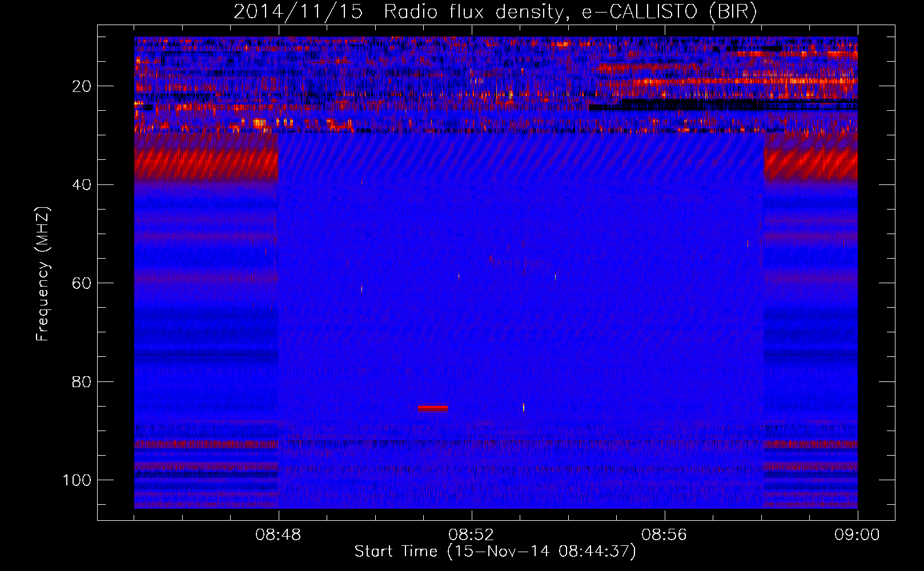Click the 100 frequency tick label

point(77,480)
